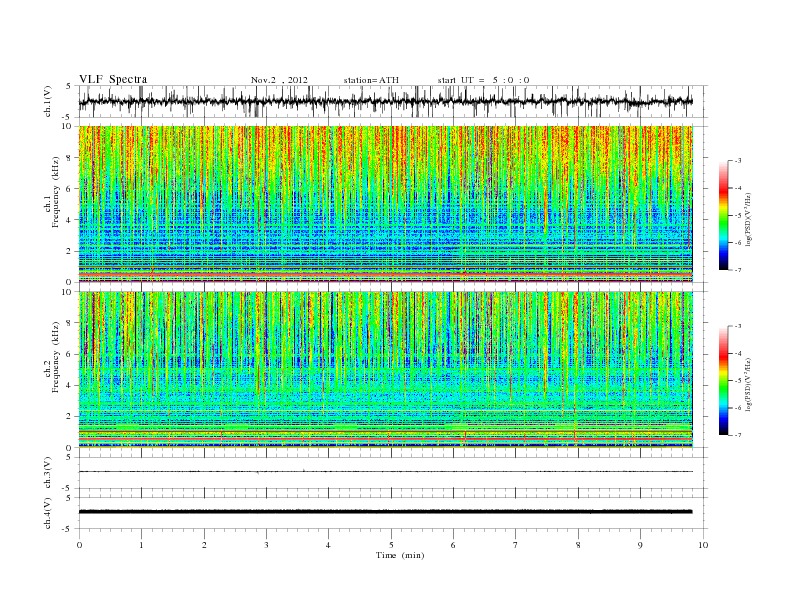This screenshot has height=612, width=792.
Task: Click the "0" tick on the time axis
Action: [79, 545]
